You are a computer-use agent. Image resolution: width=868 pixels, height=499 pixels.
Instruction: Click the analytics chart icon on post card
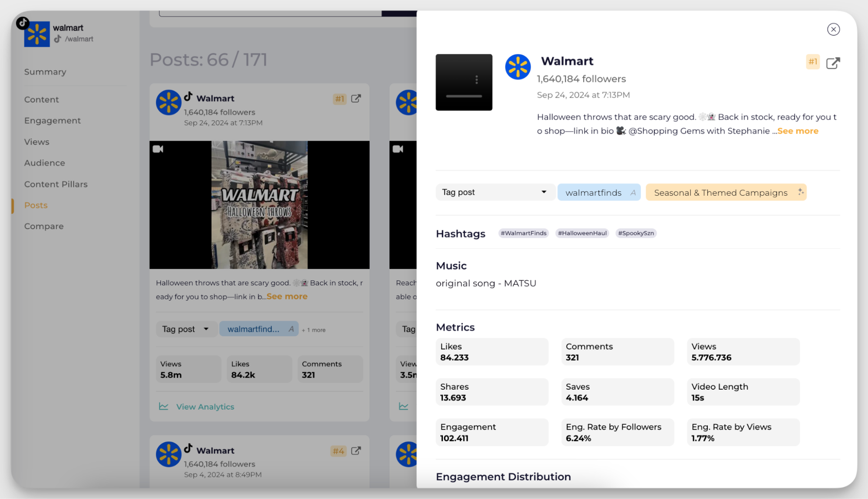pyautogui.click(x=163, y=406)
